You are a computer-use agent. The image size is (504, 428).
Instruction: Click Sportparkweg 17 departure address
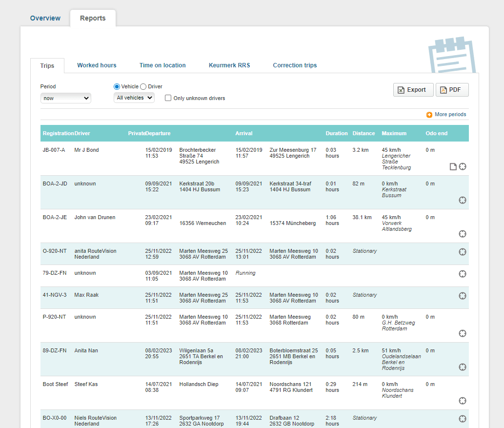click(200, 418)
